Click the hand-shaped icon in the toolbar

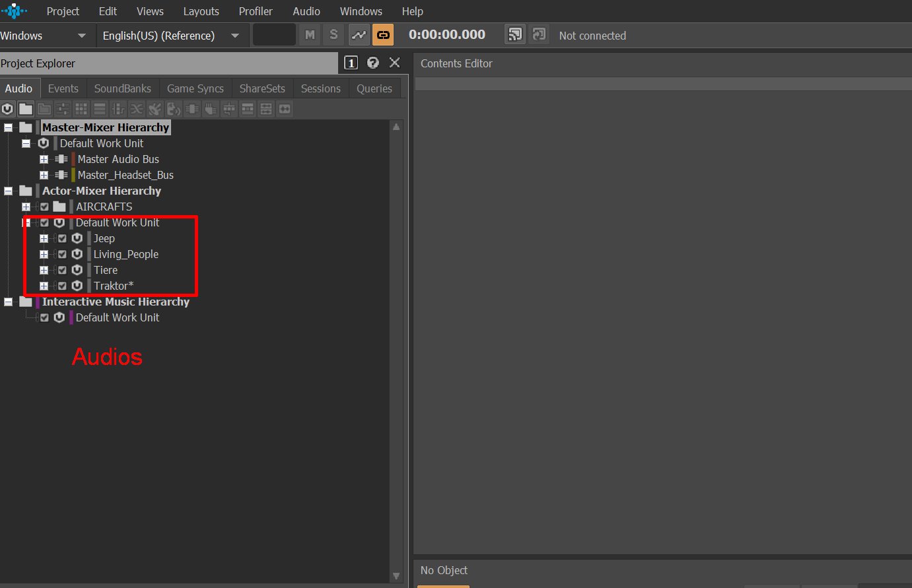[211, 109]
